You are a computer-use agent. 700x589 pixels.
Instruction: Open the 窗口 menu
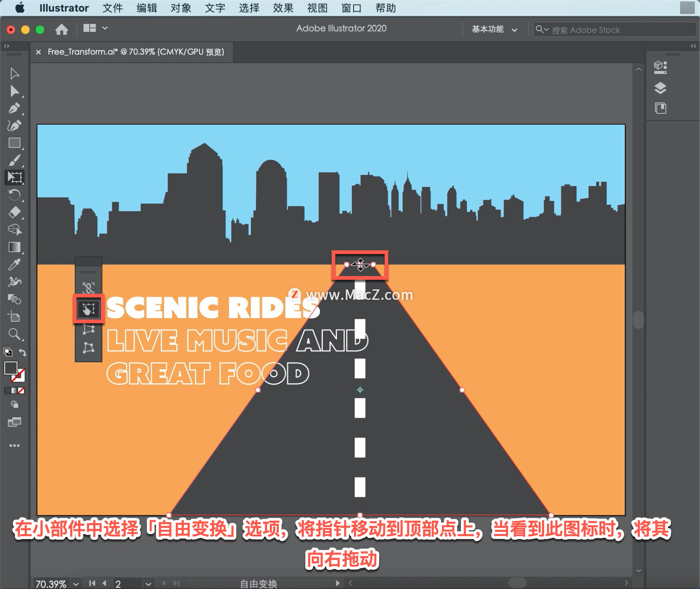pos(351,8)
